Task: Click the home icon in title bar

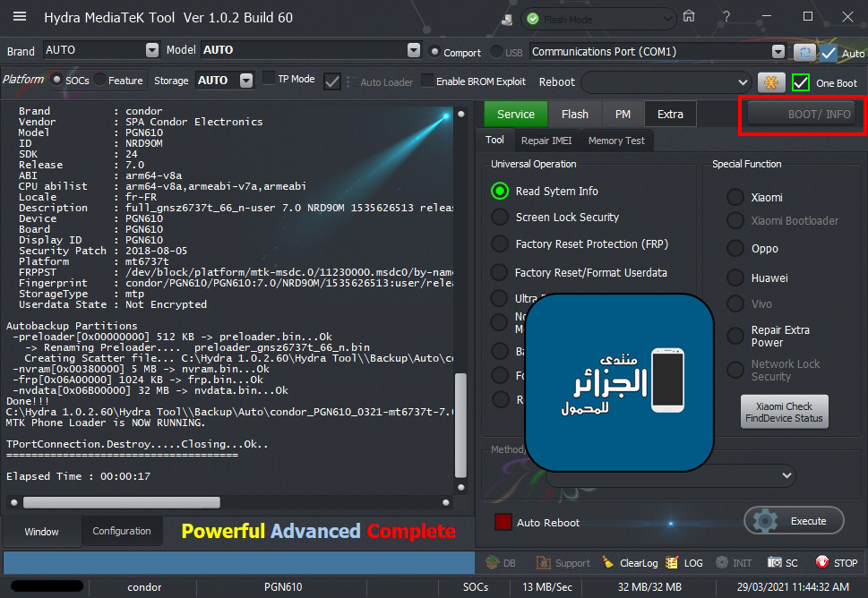Action: click(689, 17)
